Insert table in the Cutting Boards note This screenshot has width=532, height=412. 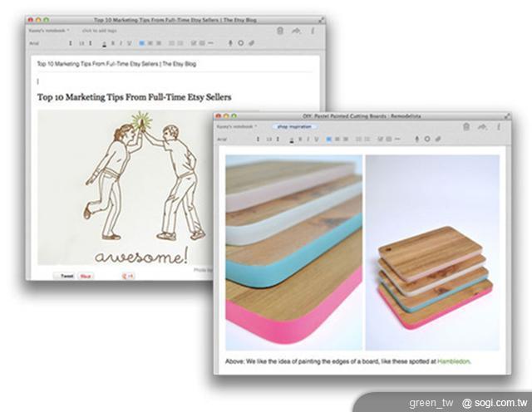tap(389, 139)
